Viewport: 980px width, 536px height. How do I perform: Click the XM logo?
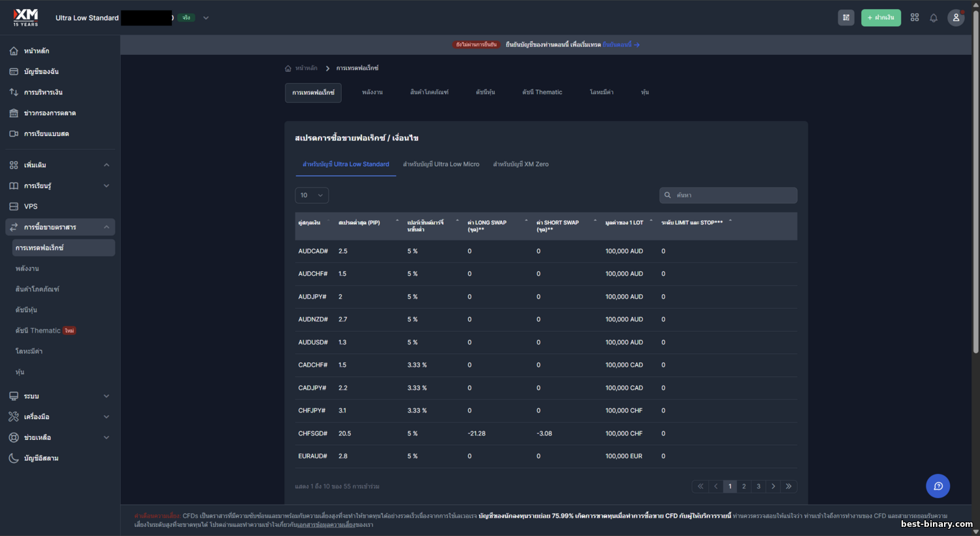pos(26,17)
